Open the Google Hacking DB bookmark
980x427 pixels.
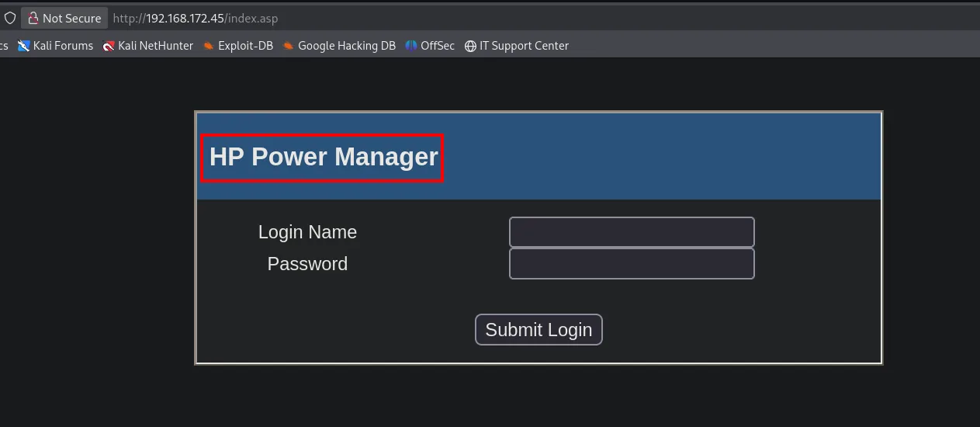coord(339,46)
